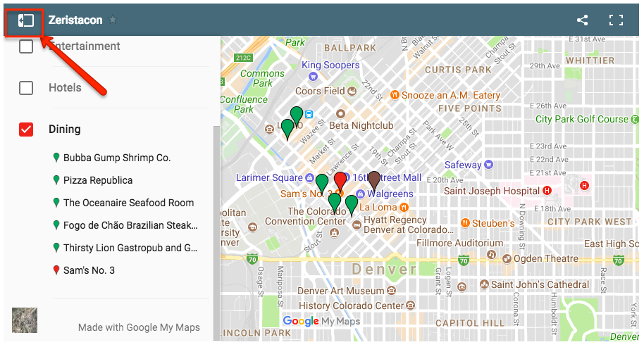The height and width of the screenshot is (347, 644).
Task: Click the red Sam's No. 3 map pin
Action: pos(340,181)
